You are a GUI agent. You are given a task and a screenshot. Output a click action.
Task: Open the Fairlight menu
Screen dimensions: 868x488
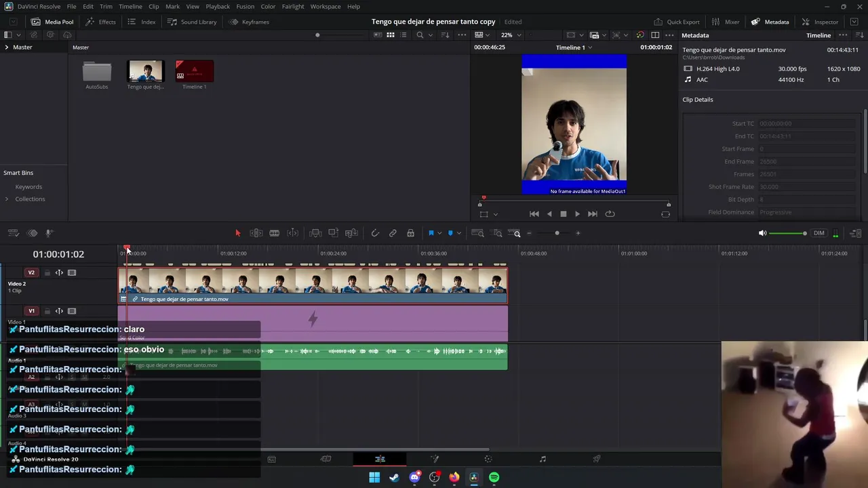[x=293, y=6]
